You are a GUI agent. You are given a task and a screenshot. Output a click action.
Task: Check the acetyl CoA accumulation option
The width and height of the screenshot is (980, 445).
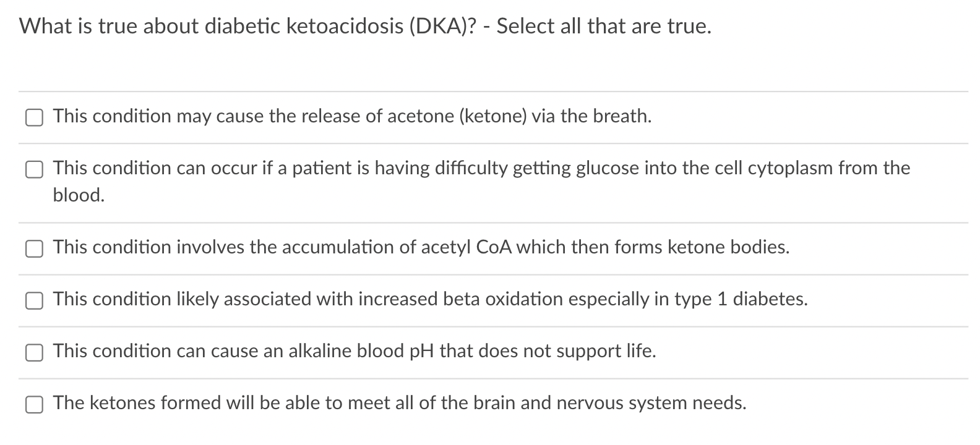35,248
